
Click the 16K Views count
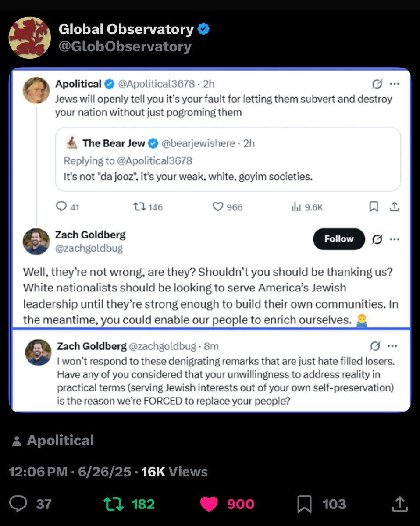click(174, 472)
